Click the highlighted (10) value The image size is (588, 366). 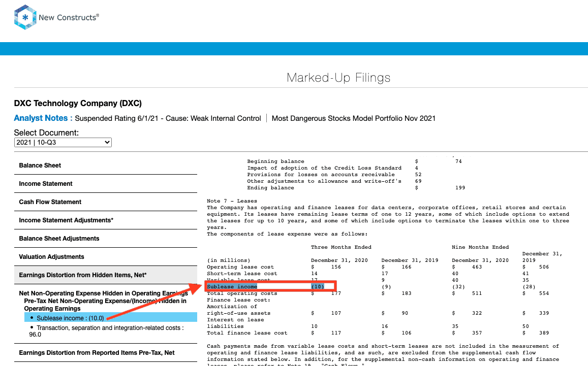click(x=318, y=287)
